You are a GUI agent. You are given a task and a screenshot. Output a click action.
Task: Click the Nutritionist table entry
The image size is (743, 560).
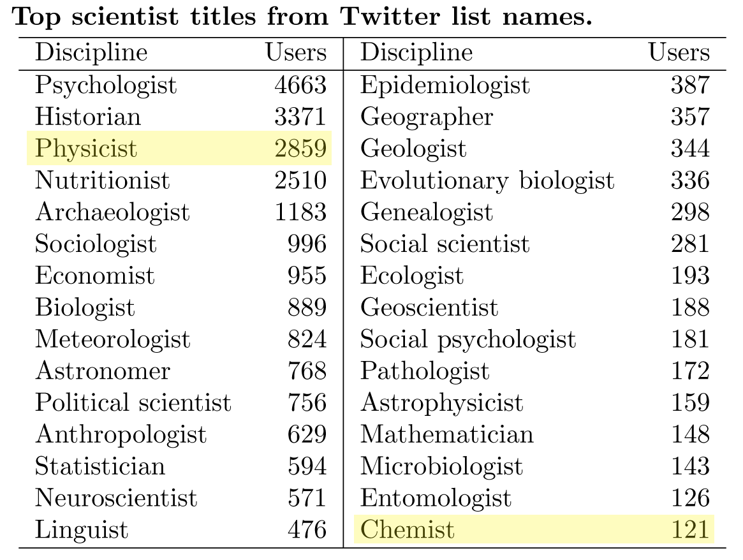click(x=102, y=181)
